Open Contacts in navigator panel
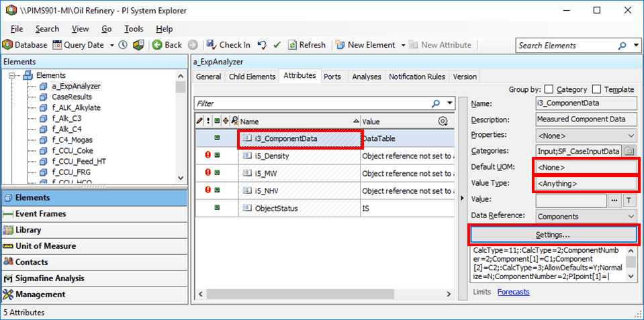 pyautogui.click(x=95, y=262)
